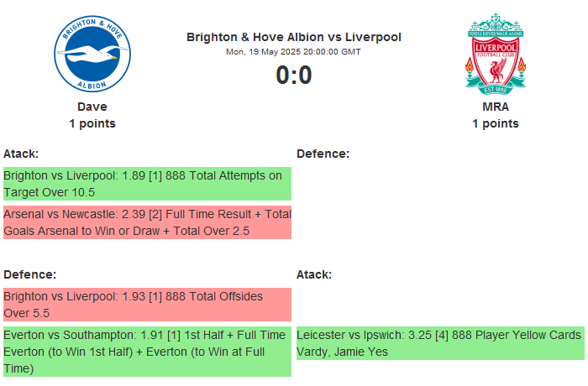
Task: Click the upper-right Defence section heading
Action: [323, 154]
